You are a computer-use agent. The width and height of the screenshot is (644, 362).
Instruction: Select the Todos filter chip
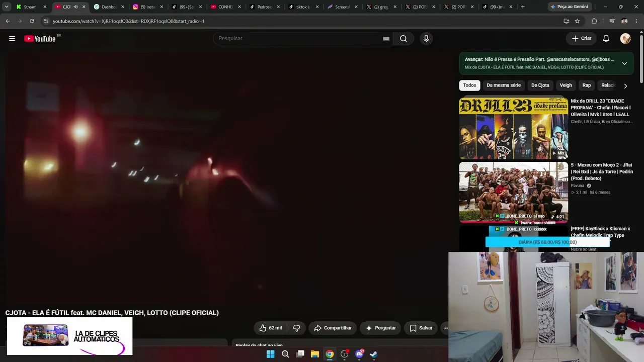click(x=469, y=85)
